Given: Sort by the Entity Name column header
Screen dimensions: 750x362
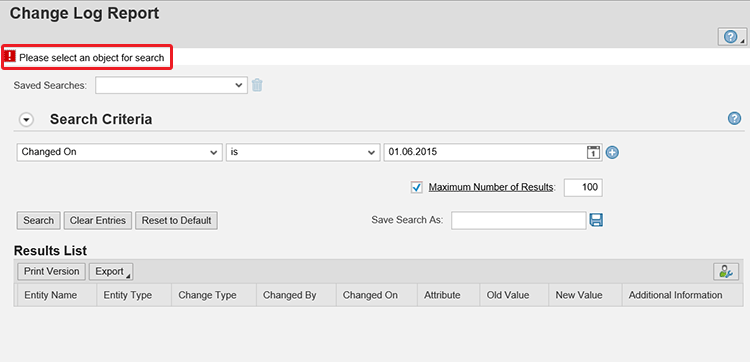Looking at the screenshot, I should 51,295.
